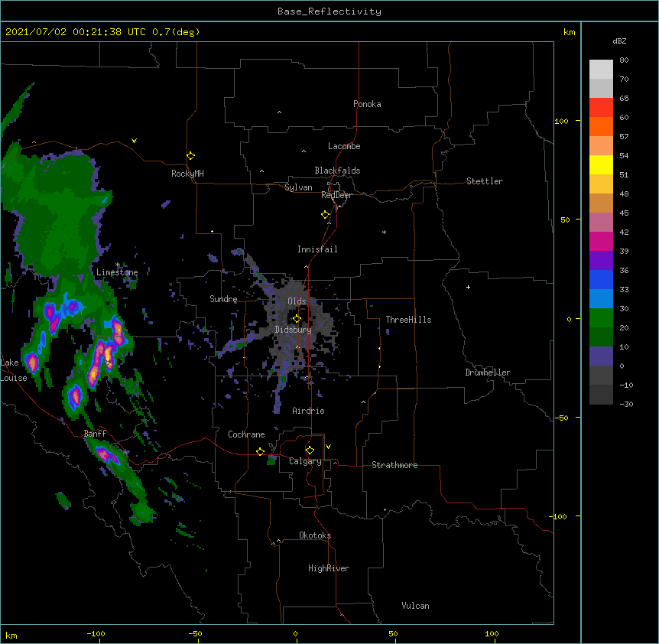659x644 pixels.
Task: Click the Ponoka town label
Action: [x=367, y=104]
